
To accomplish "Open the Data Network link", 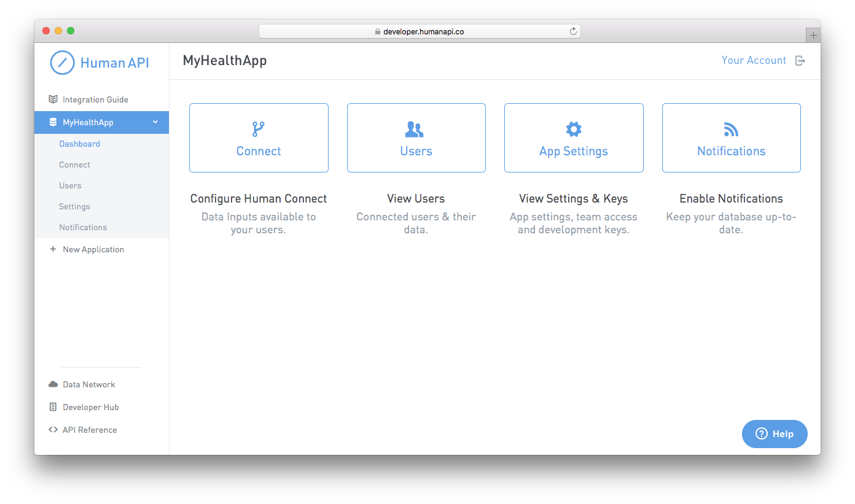I will click(89, 384).
